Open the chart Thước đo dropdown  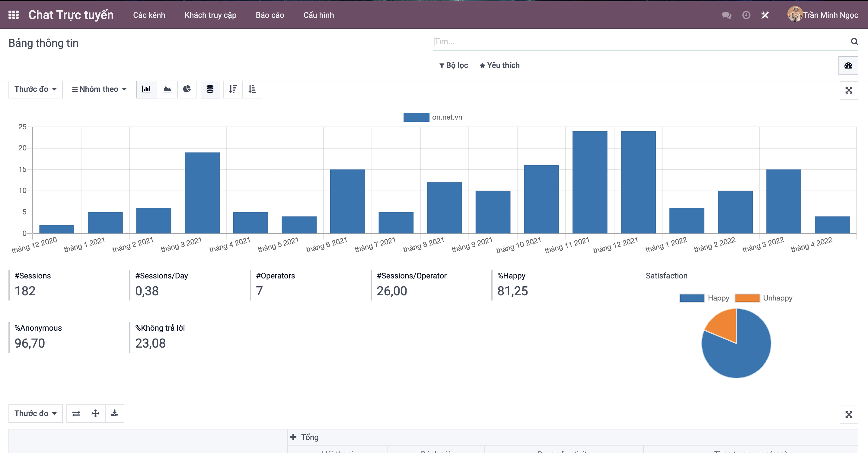35,89
